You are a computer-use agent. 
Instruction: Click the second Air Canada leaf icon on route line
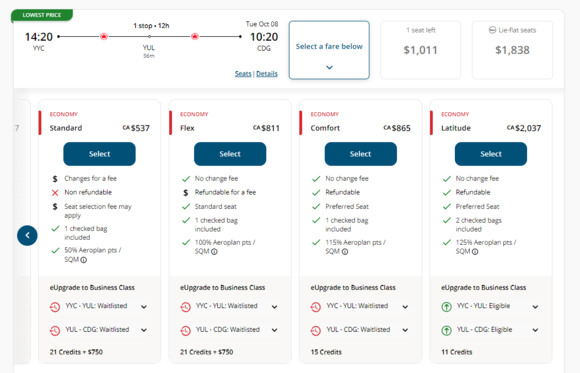[x=195, y=36]
